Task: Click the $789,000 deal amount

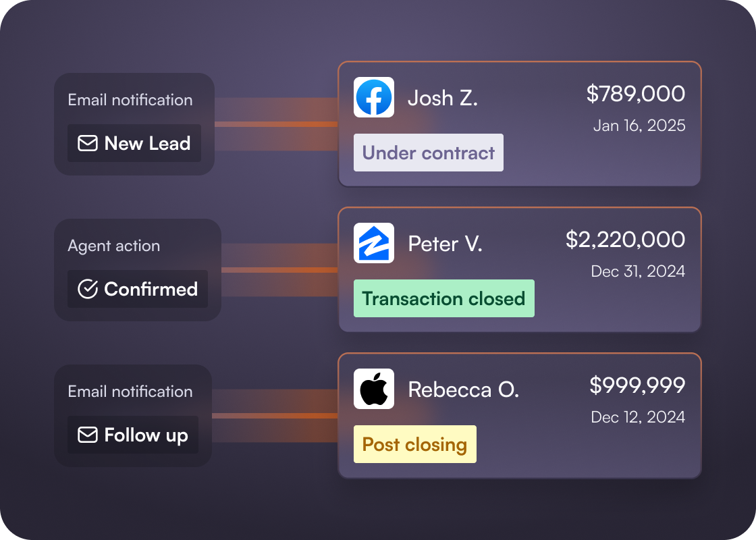Action: (x=635, y=94)
